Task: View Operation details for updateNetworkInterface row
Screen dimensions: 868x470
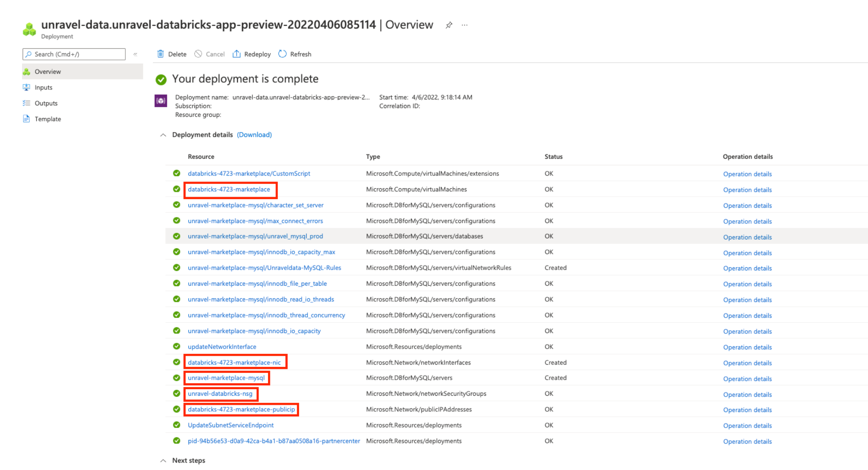Action: coord(747,347)
